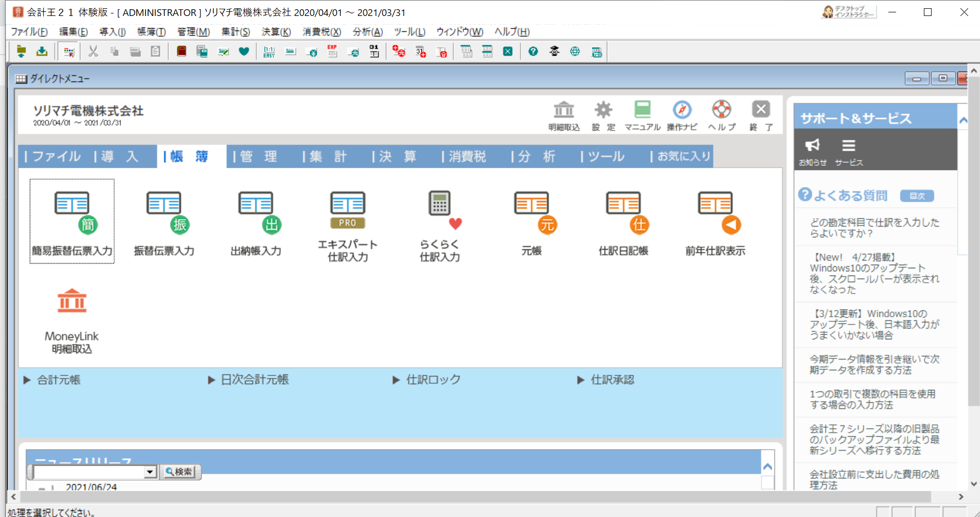
Task: Expand 合計元帳 arrow item
Action: click(x=52, y=380)
